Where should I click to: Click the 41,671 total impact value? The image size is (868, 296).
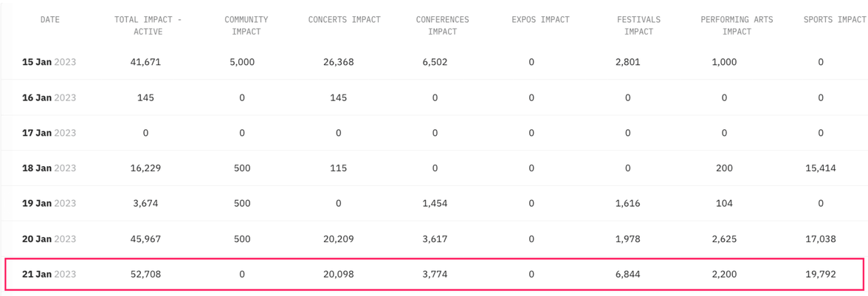tap(145, 62)
